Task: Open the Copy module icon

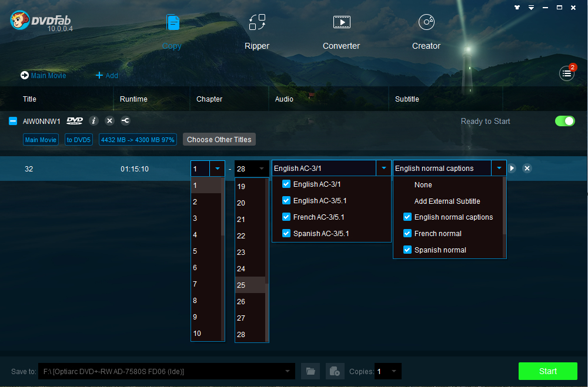Action: [173, 22]
